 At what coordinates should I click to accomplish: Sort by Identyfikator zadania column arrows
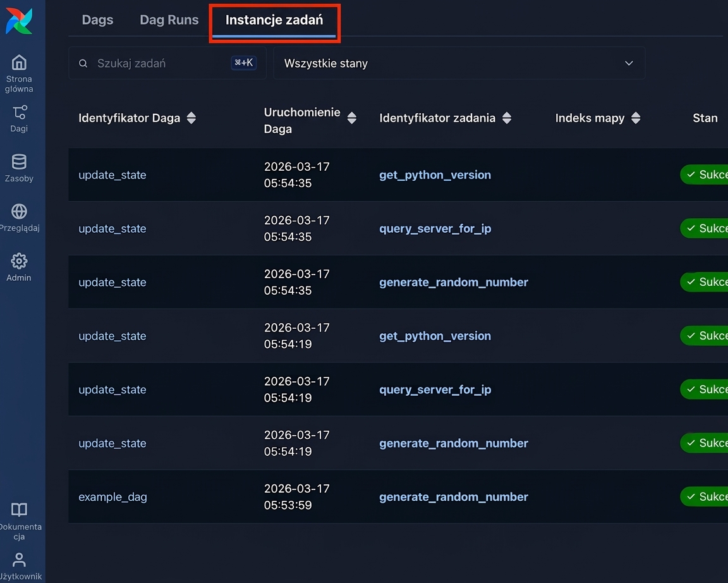tap(507, 118)
